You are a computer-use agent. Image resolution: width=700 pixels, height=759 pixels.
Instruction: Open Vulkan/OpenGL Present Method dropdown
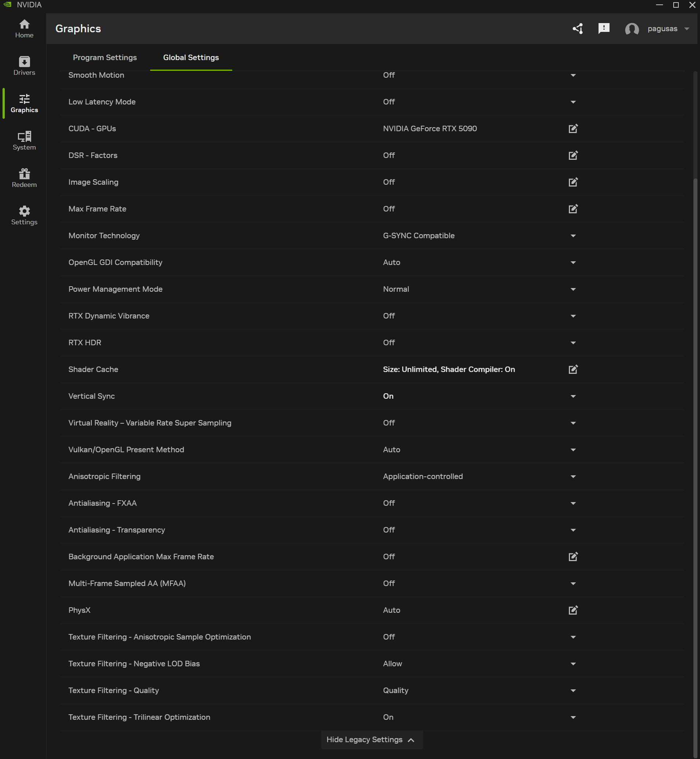[x=573, y=450]
